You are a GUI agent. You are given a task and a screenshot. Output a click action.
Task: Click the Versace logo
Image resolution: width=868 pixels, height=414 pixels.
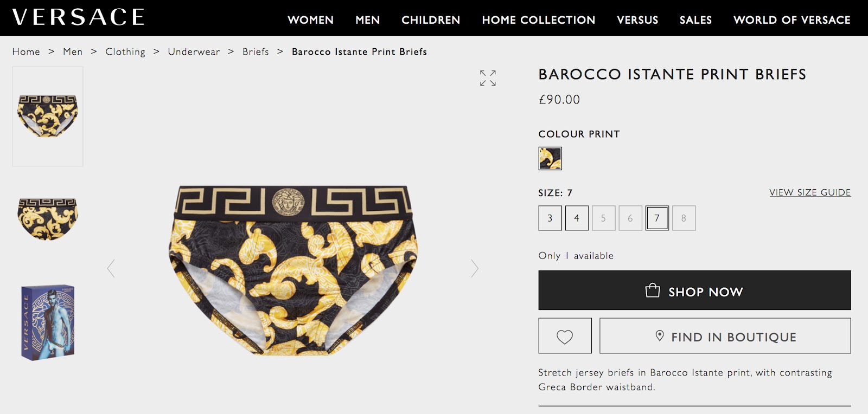click(x=78, y=17)
